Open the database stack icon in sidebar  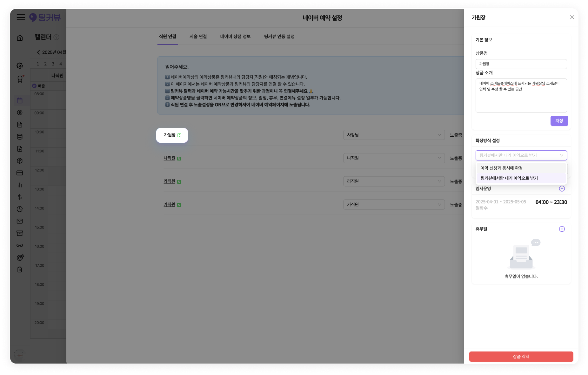[x=20, y=137]
